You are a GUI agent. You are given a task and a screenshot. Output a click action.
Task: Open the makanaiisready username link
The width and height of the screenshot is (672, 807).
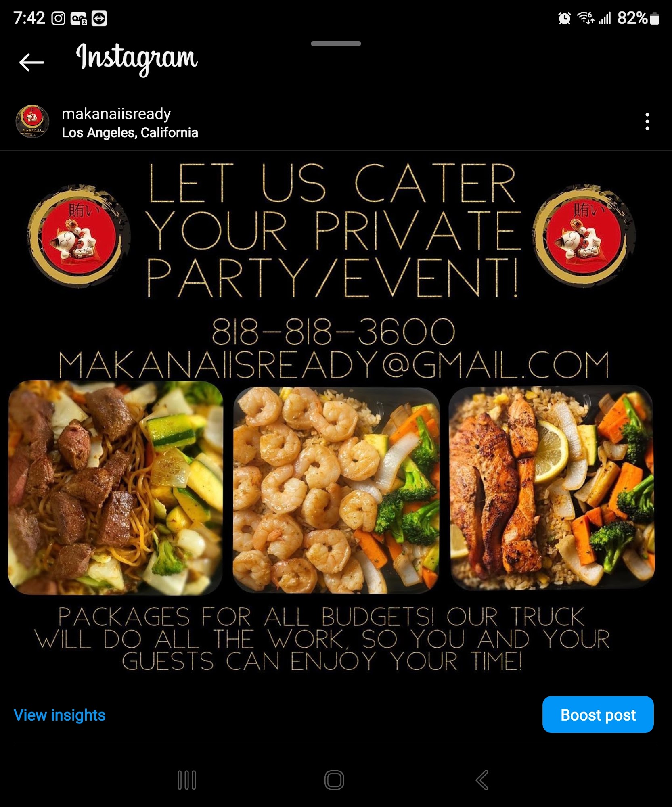[116, 114]
